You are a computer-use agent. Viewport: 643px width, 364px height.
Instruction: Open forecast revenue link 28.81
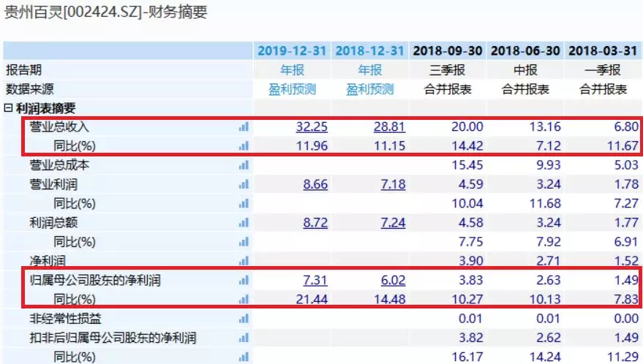coord(389,127)
